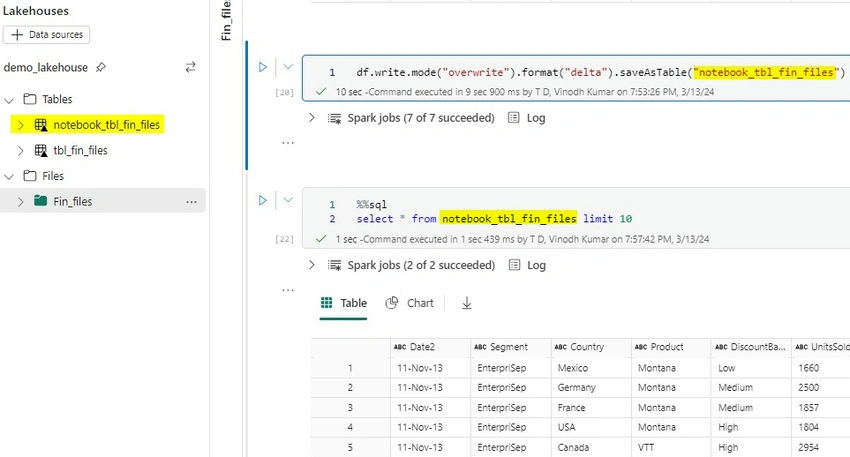Open more options for Fin_files folder
This screenshot has height=457, width=850.
coord(191,202)
